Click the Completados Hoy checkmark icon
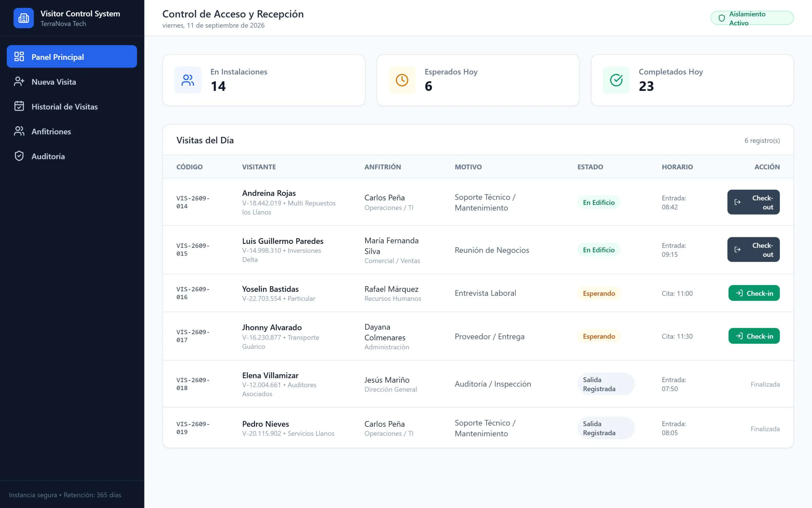 click(616, 80)
